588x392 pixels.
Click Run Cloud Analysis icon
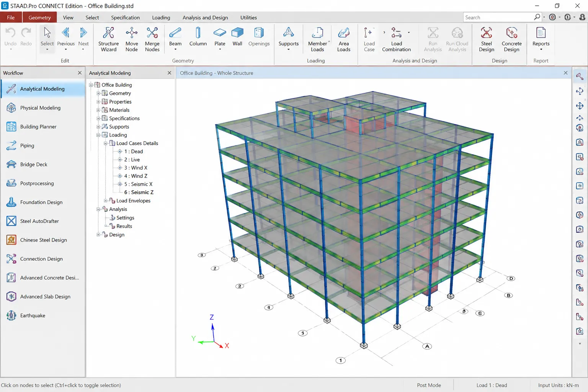click(457, 39)
